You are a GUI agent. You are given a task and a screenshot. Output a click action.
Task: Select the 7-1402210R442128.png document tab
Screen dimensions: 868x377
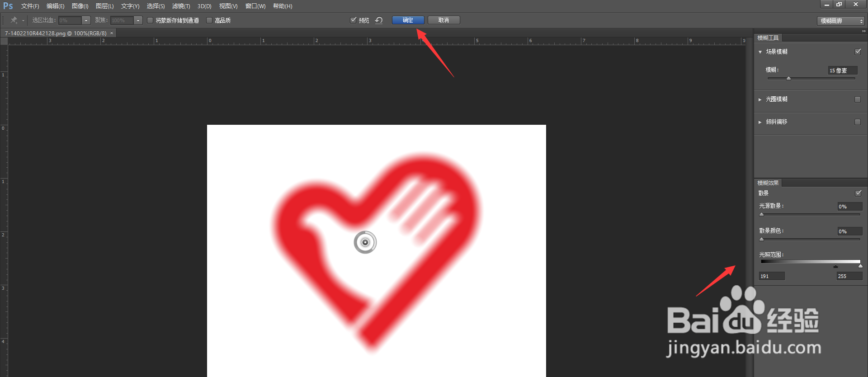(56, 33)
